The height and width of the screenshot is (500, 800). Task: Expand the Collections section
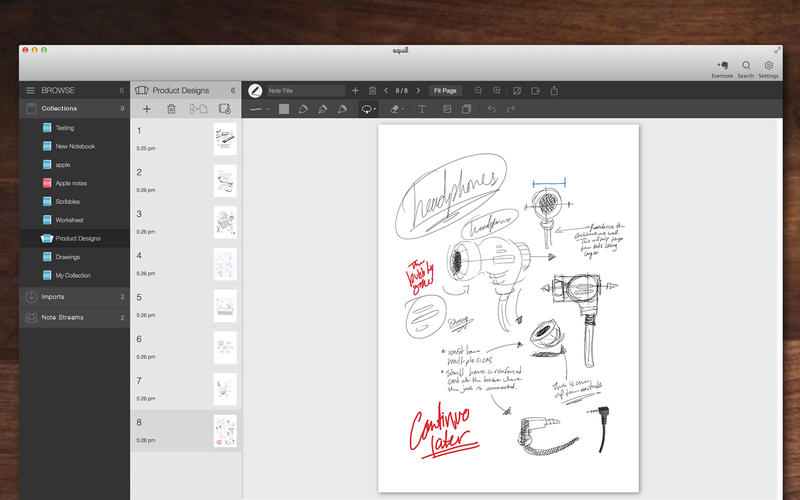(74, 108)
